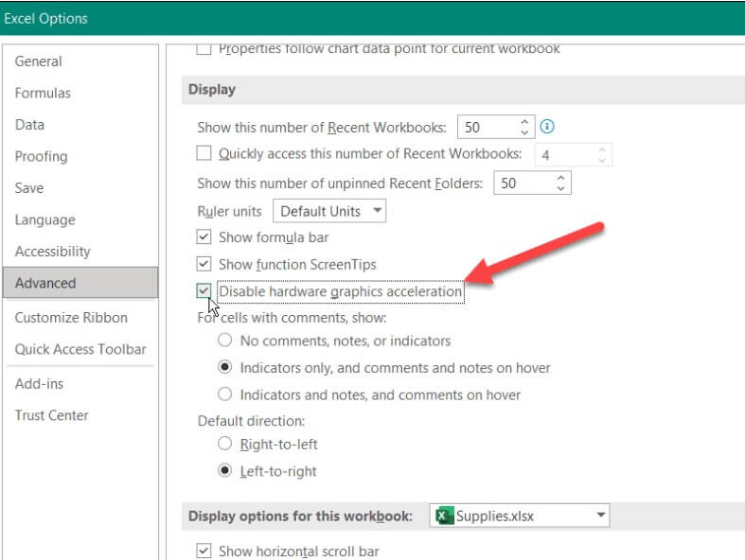
Task: Select Left-to-right default direction
Action: pos(224,471)
